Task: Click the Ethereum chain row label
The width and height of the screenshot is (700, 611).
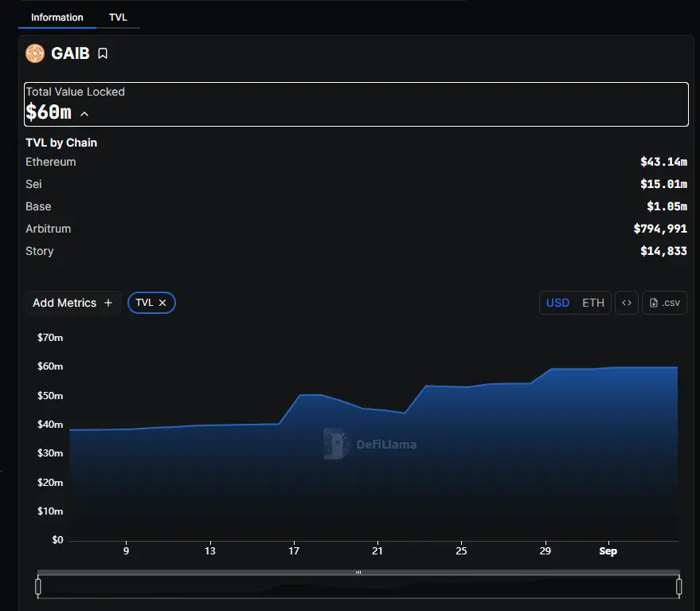Action: (50, 162)
